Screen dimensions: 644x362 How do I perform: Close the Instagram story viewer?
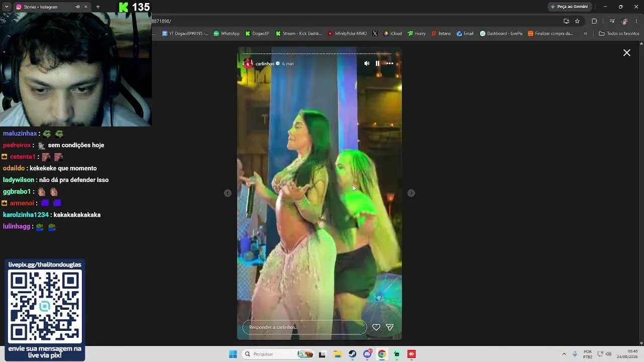pyautogui.click(x=627, y=53)
